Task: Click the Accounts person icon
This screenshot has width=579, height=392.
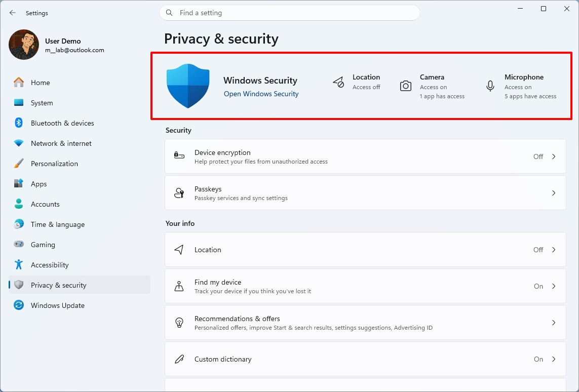Action: [19, 204]
